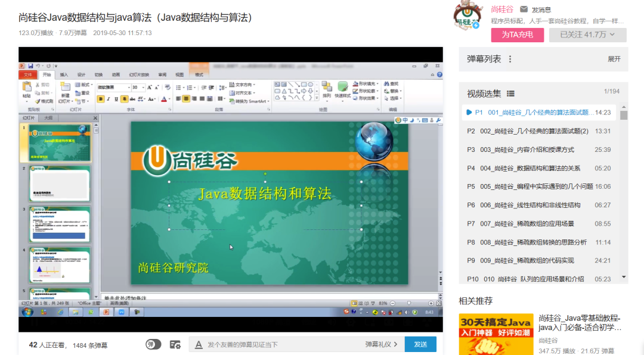Toggle Italic formatting in the Font group
Screen dimensions: 644x355
pyautogui.click(x=109, y=98)
